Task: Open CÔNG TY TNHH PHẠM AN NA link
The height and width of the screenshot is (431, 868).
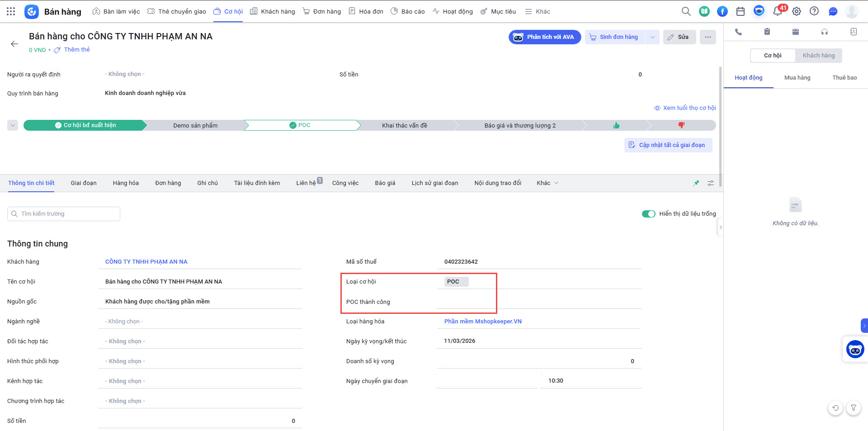Action: point(146,262)
